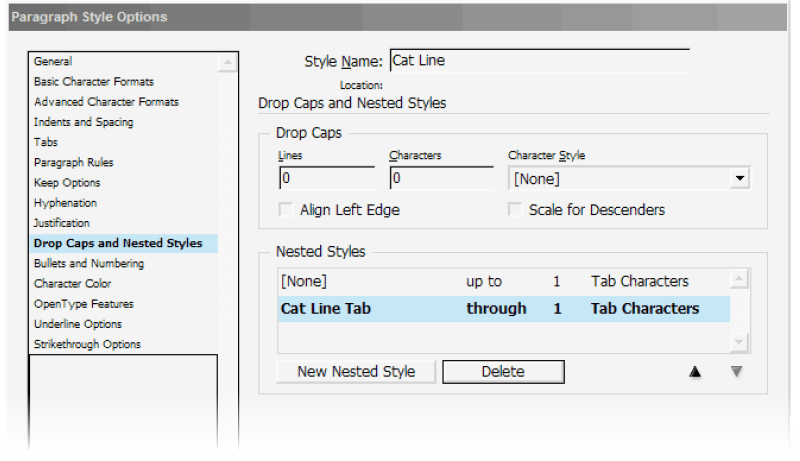The image size is (800, 461).
Task: Open Paragraph Rules category
Action: (73, 162)
